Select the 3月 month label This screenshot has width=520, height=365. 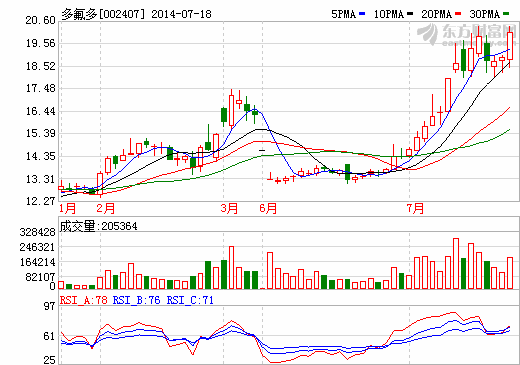(x=229, y=209)
